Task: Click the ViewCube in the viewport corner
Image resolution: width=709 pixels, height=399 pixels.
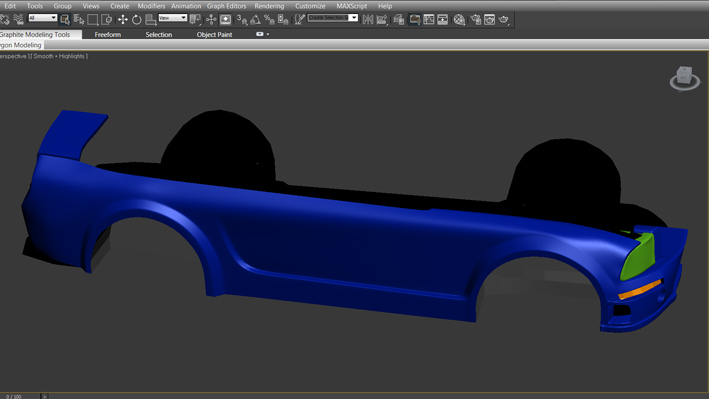Action: click(685, 78)
